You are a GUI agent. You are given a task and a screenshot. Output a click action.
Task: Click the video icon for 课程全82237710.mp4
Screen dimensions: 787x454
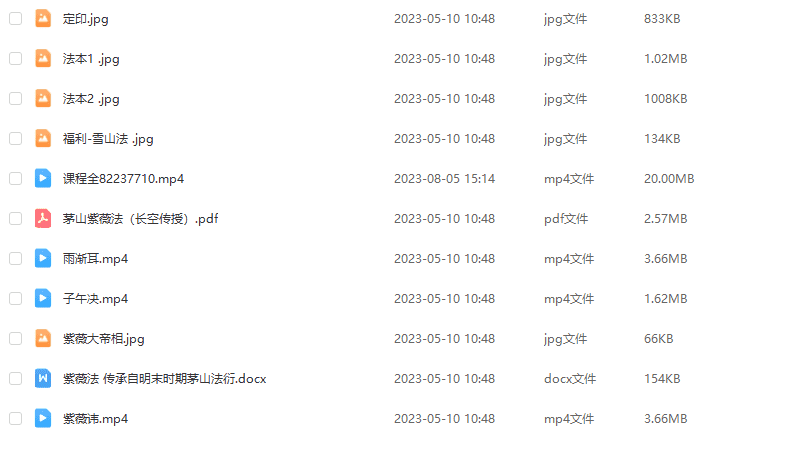pos(43,179)
